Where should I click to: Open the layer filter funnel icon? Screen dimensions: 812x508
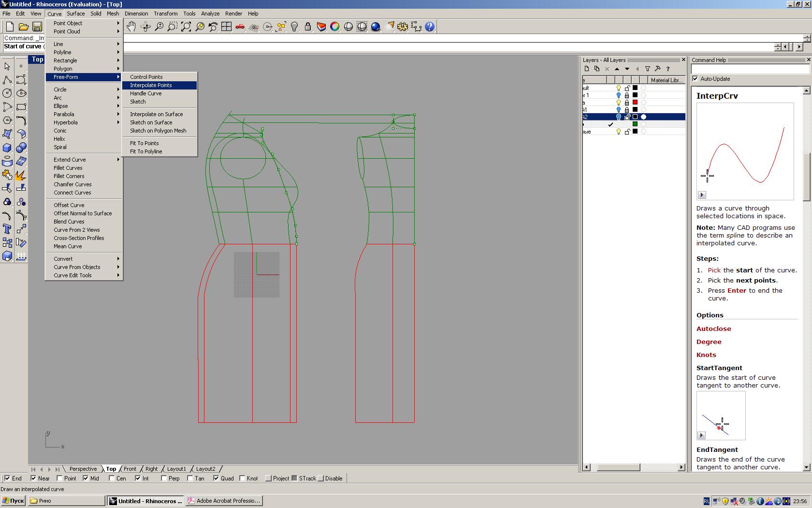coord(648,69)
